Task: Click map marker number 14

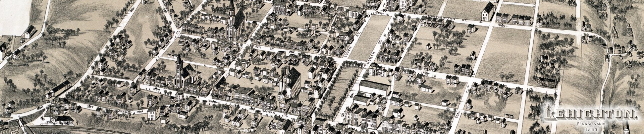Action: point(293,119)
